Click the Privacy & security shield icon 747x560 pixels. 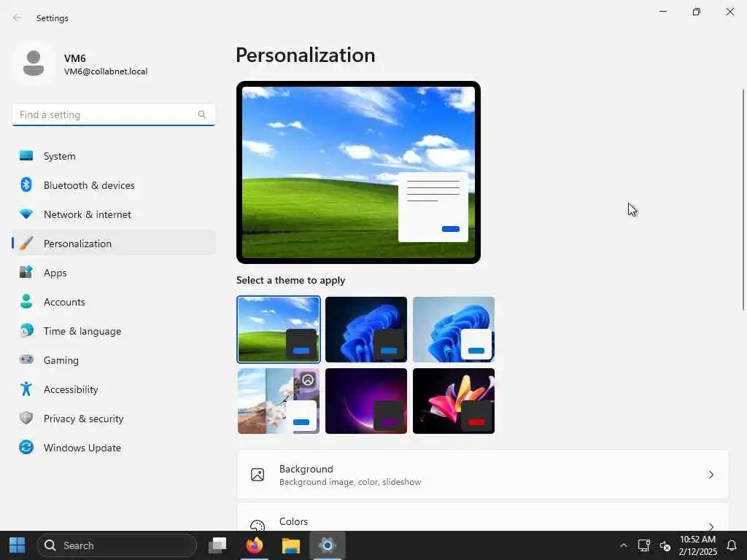pos(26,418)
